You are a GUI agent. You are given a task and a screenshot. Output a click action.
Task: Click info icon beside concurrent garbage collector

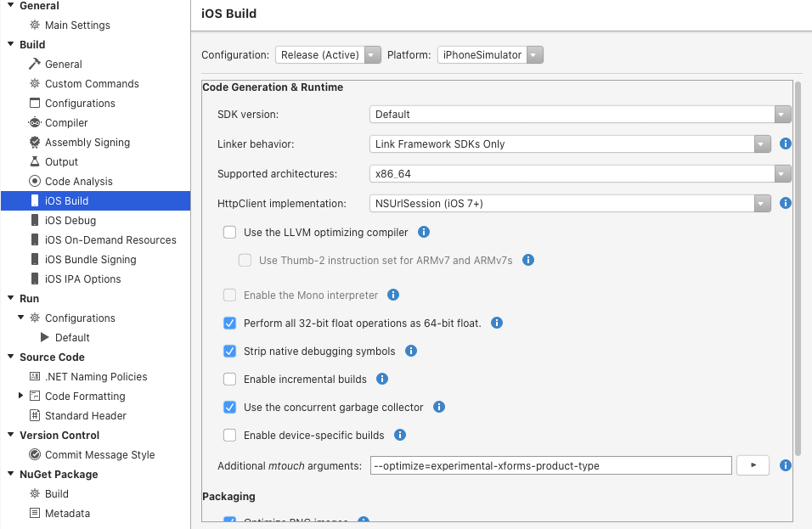[x=439, y=407]
